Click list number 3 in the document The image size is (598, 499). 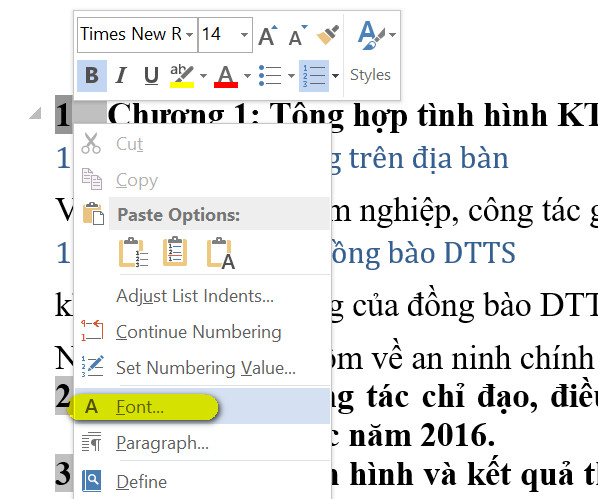64,473
